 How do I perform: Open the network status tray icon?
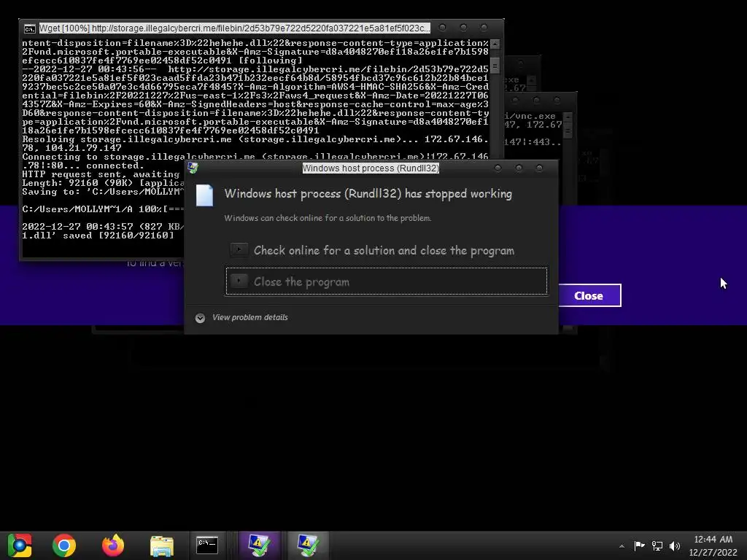pyautogui.click(x=657, y=545)
